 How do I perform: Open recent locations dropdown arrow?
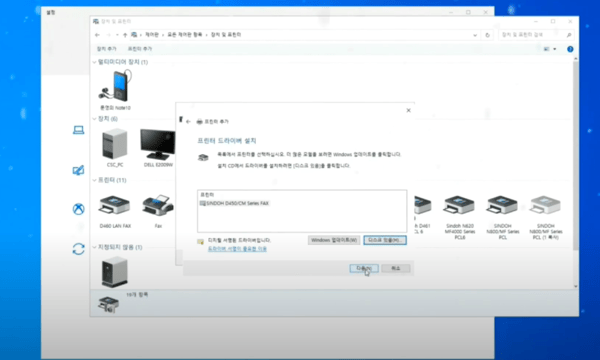click(x=117, y=35)
